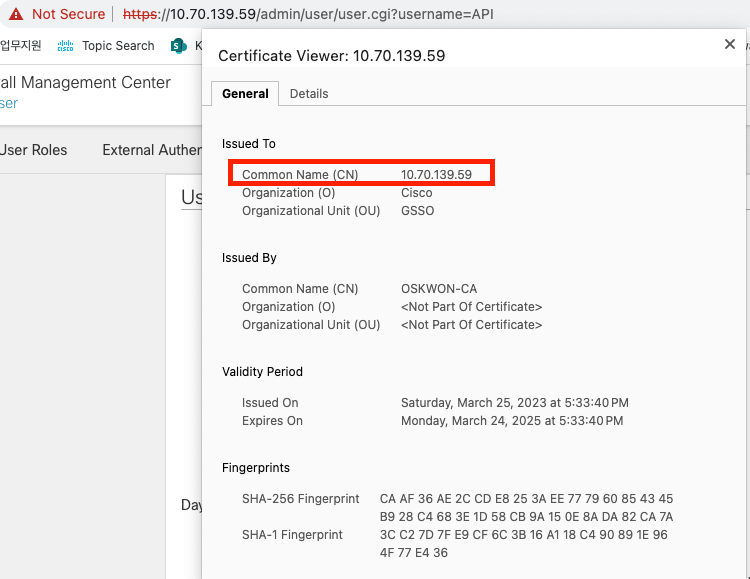Image resolution: width=750 pixels, height=579 pixels.
Task: Open the External Authentication tab
Action: (152, 150)
